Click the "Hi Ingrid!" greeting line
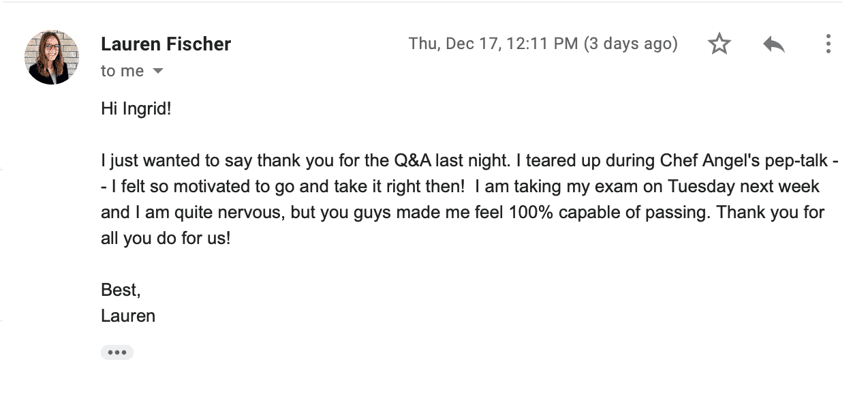 pos(136,108)
